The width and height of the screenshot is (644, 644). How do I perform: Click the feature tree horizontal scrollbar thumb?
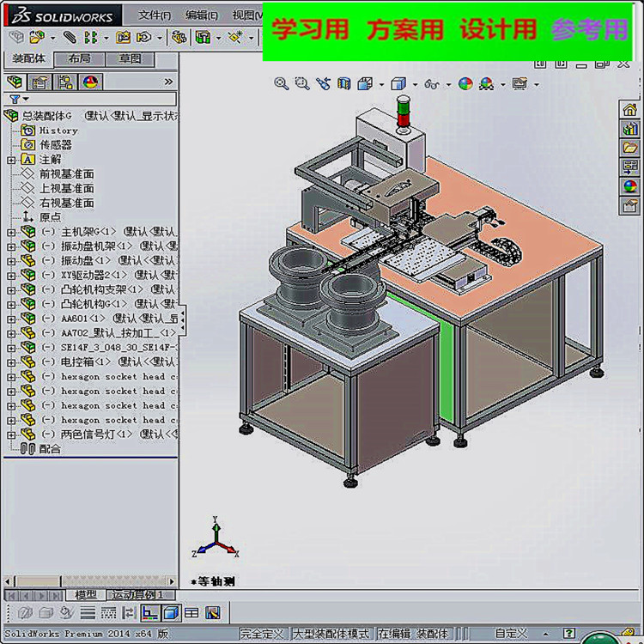[38, 581]
